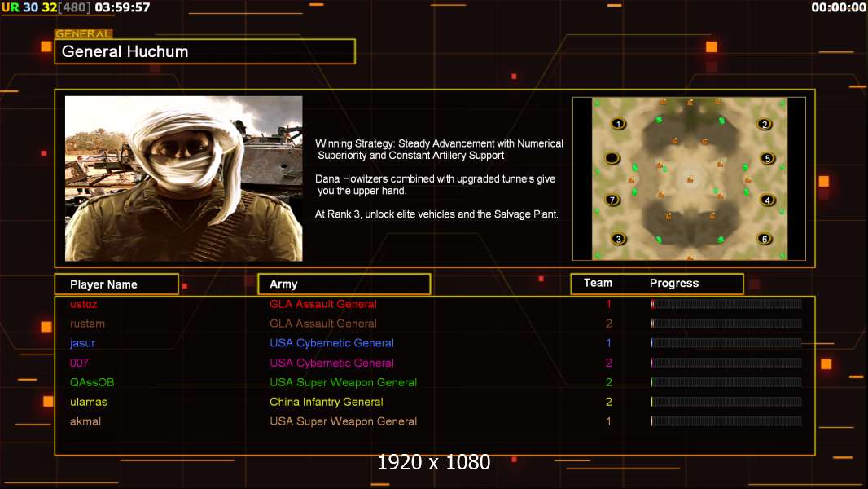Click start position marker 2 on minimap
This screenshot has width=868, height=489.
[x=765, y=124]
